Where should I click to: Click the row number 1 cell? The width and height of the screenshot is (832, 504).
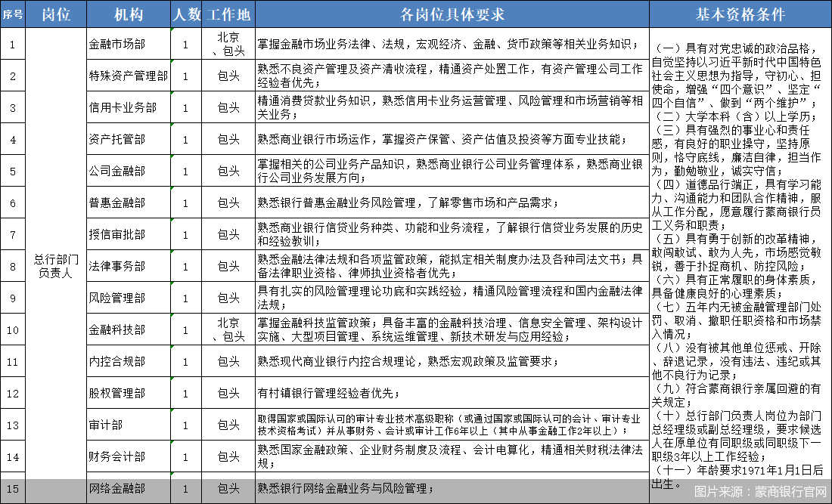[13, 44]
